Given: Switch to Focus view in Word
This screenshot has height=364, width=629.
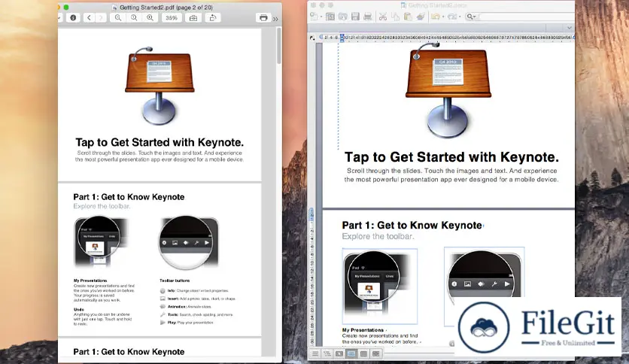Looking at the screenshot, I should point(375,353).
